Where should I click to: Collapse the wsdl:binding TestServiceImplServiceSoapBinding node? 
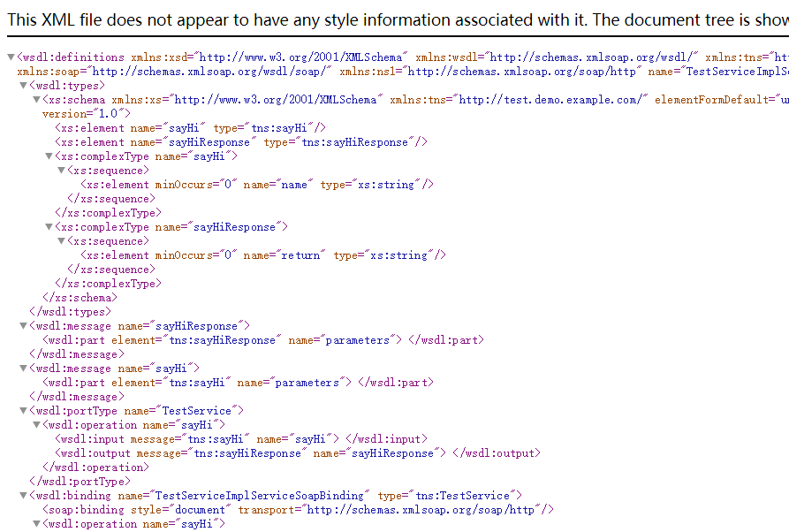pos(23,496)
